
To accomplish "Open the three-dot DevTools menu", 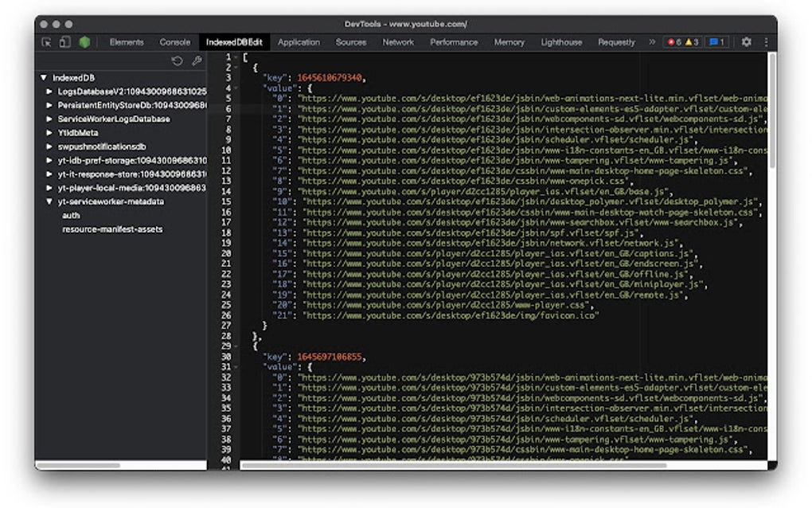I will (766, 42).
